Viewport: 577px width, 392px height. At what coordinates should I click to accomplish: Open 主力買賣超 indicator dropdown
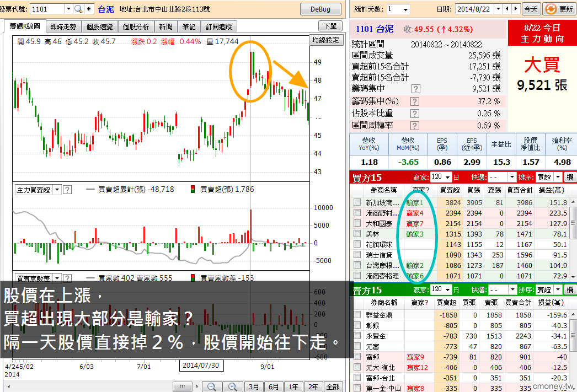coord(57,190)
